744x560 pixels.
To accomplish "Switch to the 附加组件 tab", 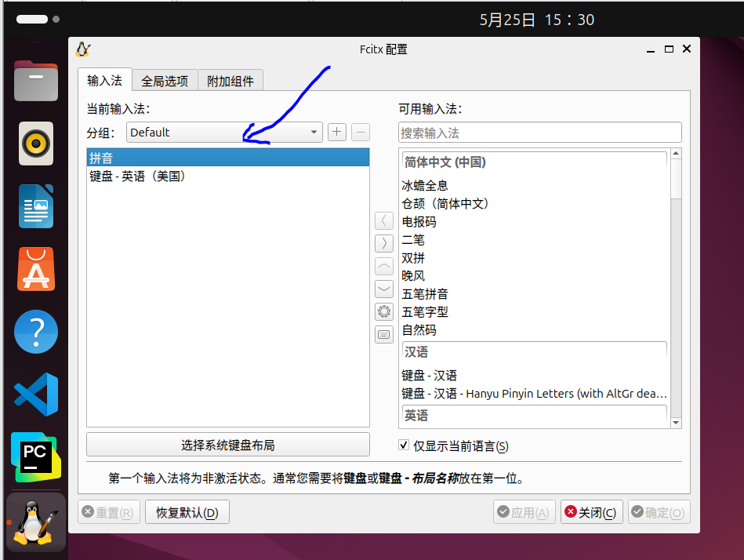I will (x=230, y=81).
